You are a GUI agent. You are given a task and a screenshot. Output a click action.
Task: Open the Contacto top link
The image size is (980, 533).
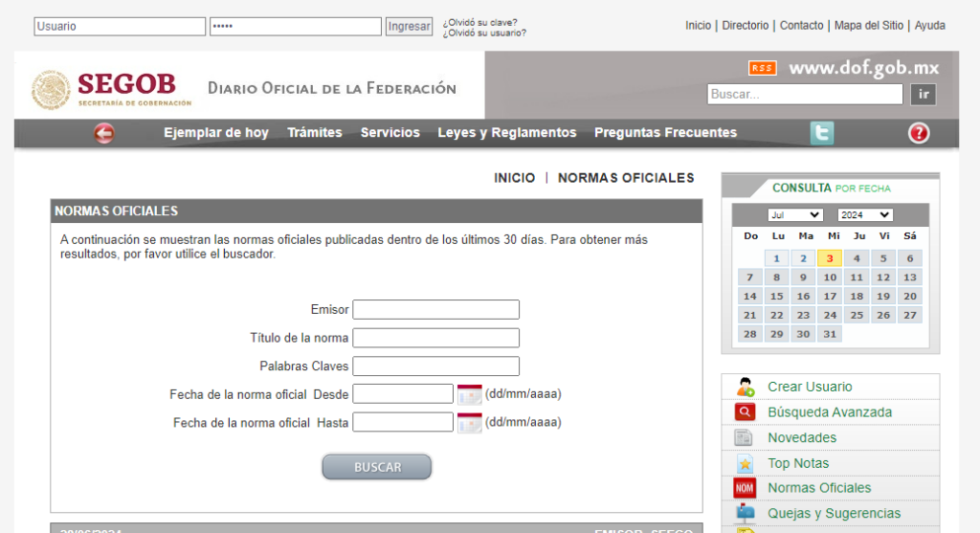[x=801, y=26]
